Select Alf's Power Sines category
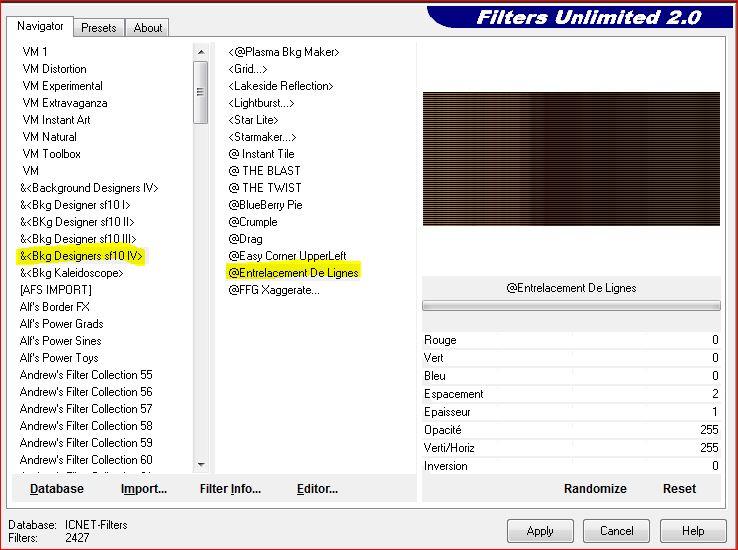Viewport: 738px width, 550px height. click(60, 341)
